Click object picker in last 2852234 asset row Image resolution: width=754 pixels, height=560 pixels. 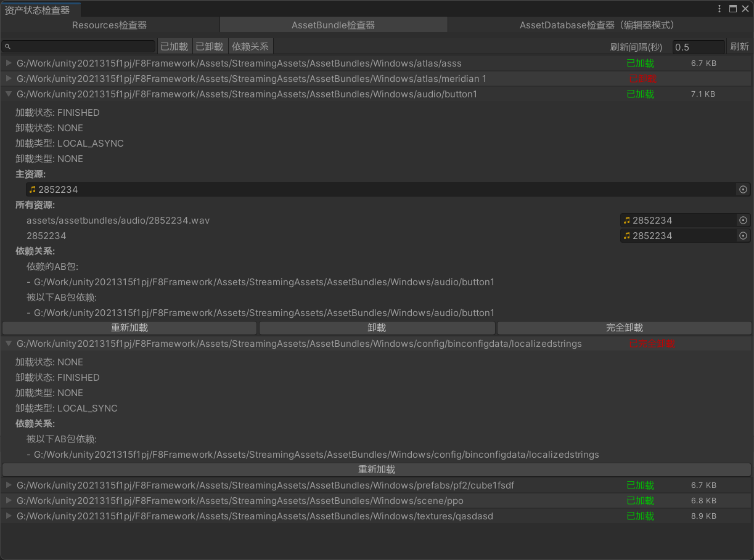pos(743,236)
